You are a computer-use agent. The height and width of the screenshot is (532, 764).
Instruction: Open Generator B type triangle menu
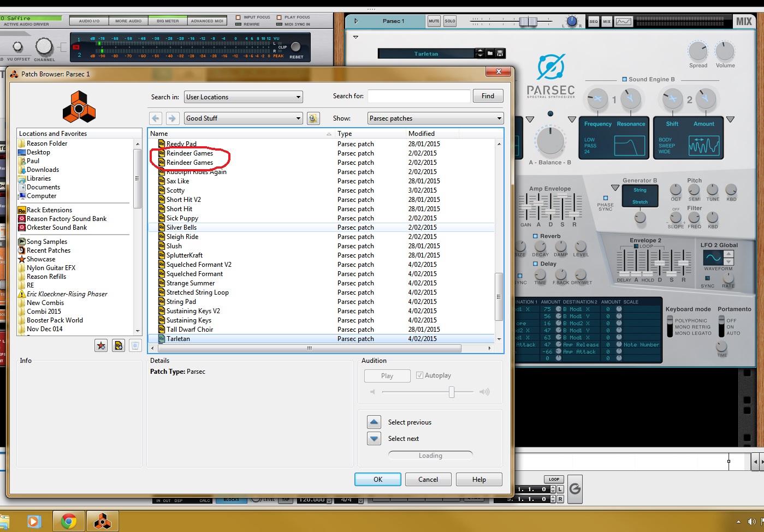coord(615,188)
